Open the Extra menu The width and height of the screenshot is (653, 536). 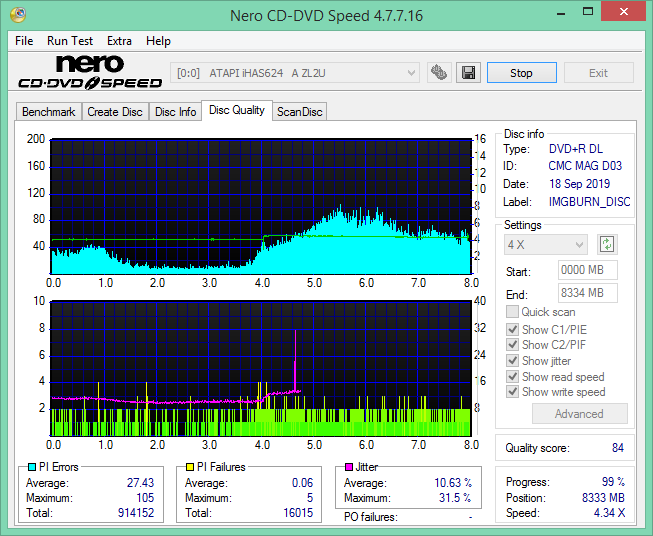click(x=119, y=41)
